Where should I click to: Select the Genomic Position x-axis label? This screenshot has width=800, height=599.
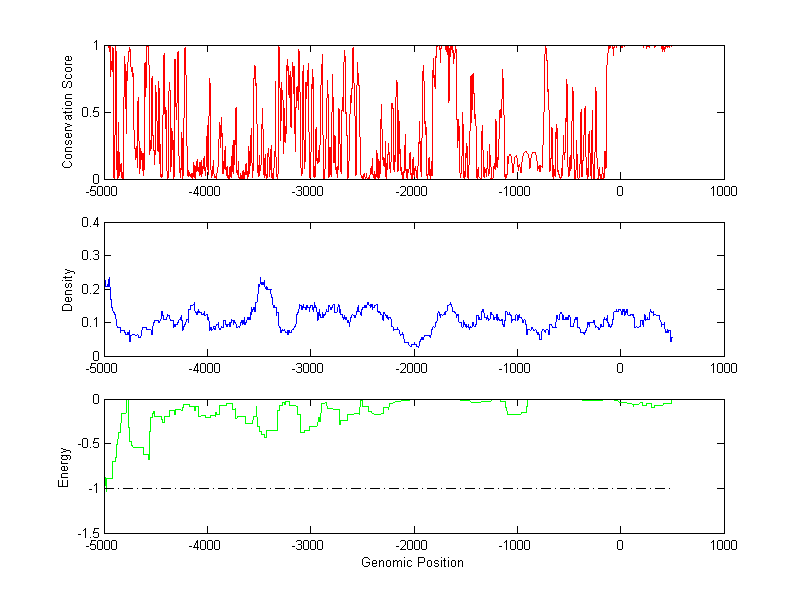tap(412, 563)
